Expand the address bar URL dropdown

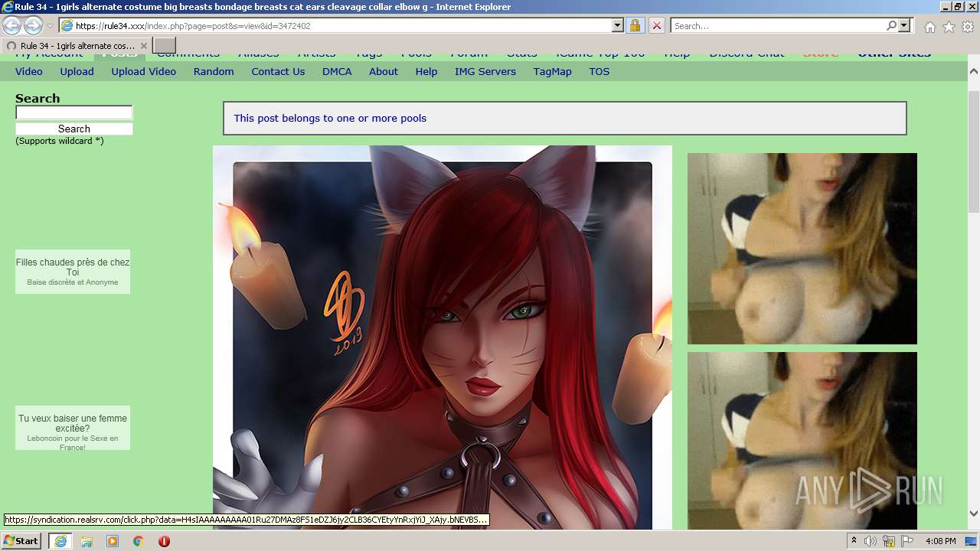click(x=618, y=25)
